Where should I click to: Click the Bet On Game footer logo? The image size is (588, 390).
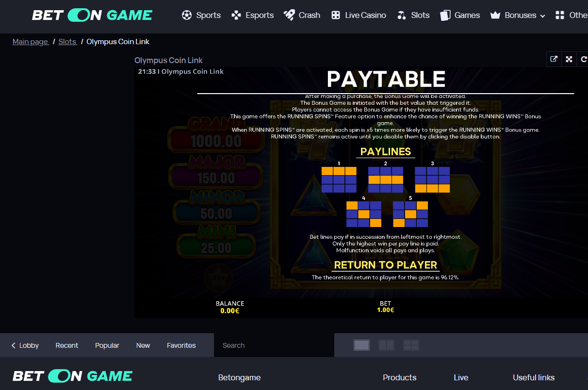(73, 376)
